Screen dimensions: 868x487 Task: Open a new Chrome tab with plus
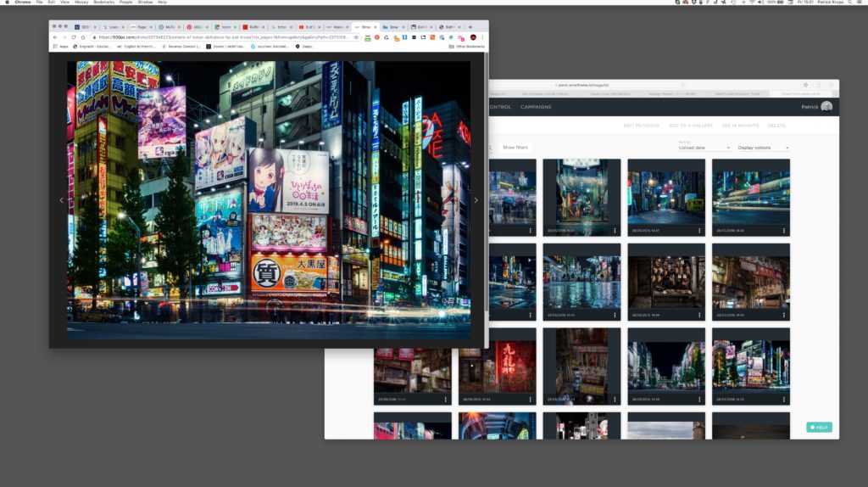tap(470, 26)
